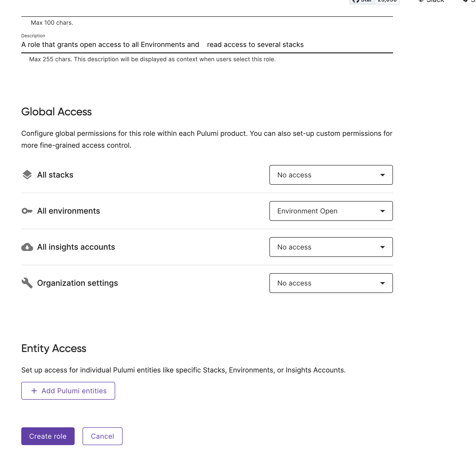Click the arrow on Organization settings selector
The height and width of the screenshot is (454, 476).
382,283
